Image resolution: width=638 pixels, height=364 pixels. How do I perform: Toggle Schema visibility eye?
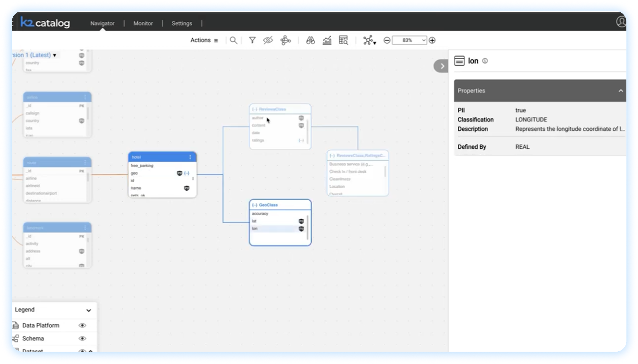pos(82,338)
